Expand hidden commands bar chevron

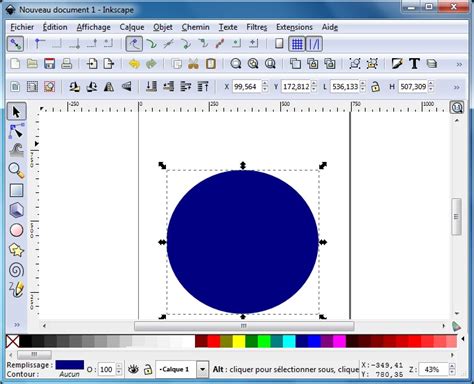pyautogui.click(x=459, y=64)
